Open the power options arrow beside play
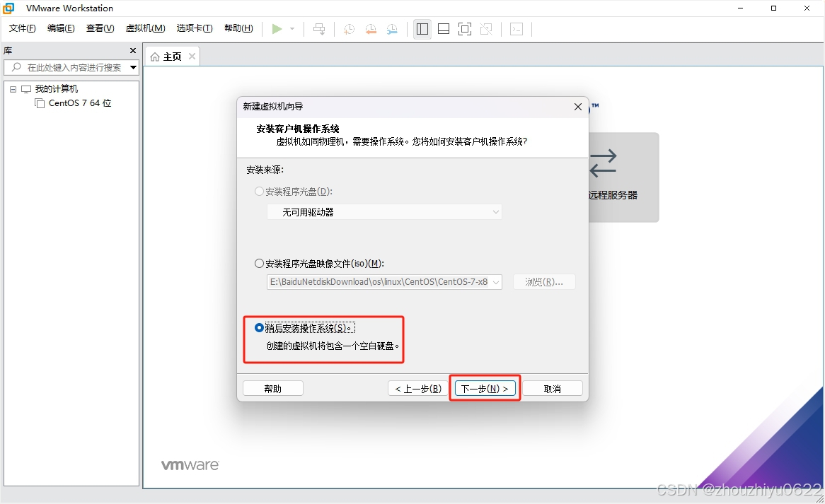This screenshot has width=825, height=504. [x=292, y=29]
